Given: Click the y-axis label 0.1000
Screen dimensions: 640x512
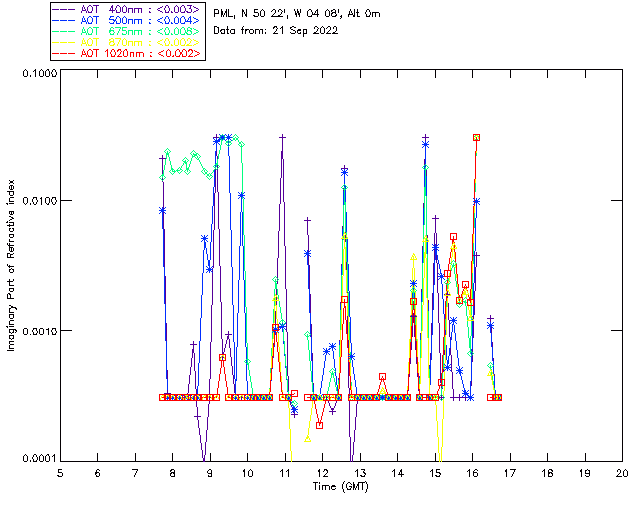Looking at the screenshot, I should coord(39,73).
